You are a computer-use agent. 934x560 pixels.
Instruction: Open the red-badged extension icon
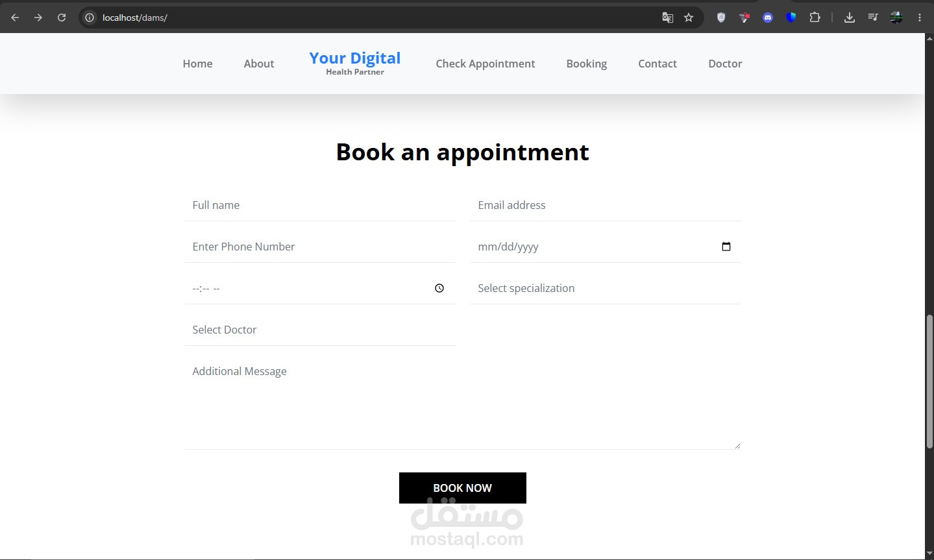click(x=744, y=18)
